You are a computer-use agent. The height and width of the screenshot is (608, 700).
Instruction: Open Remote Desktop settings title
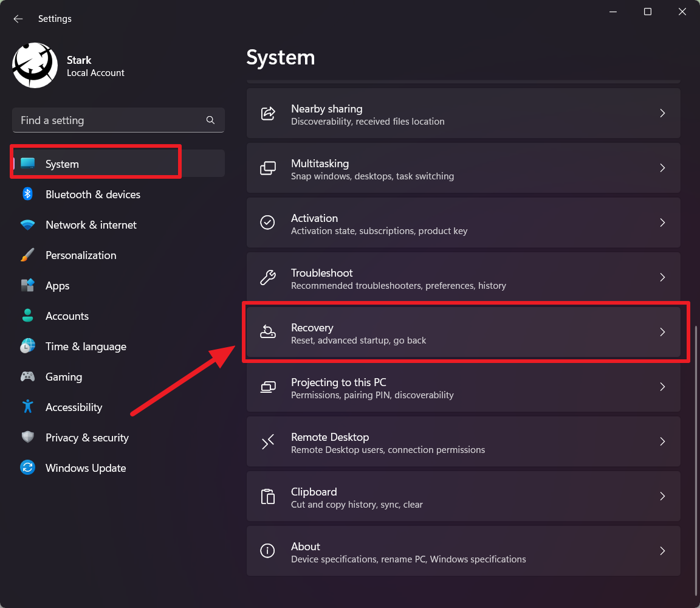[330, 437]
